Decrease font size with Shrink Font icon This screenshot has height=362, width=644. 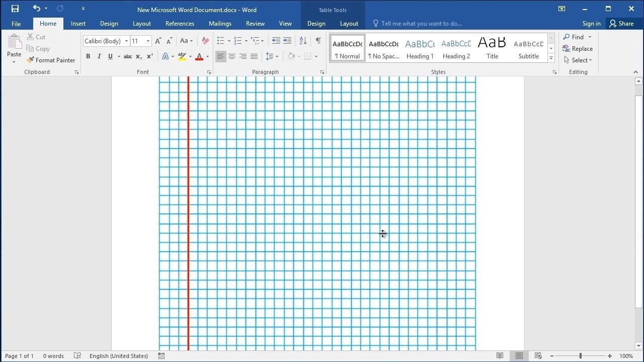point(170,41)
